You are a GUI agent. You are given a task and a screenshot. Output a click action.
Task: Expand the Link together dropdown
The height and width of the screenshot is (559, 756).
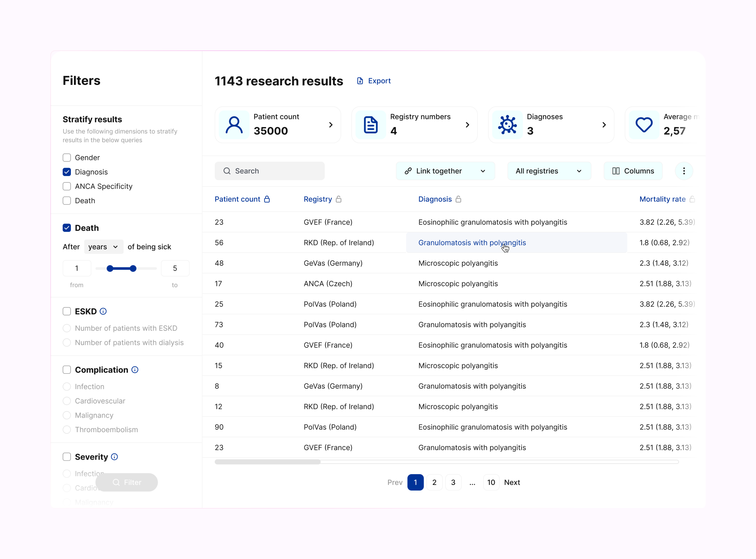pyautogui.click(x=445, y=170)
